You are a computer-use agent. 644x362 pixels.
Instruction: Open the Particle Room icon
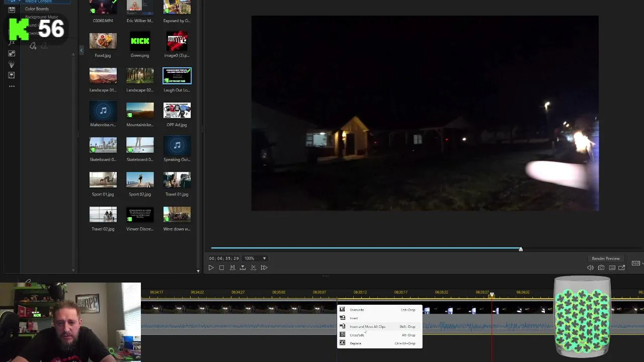coord(12,64)
